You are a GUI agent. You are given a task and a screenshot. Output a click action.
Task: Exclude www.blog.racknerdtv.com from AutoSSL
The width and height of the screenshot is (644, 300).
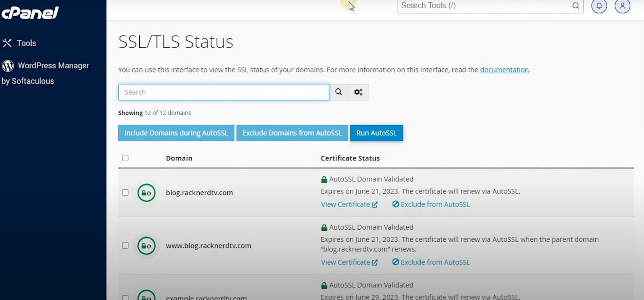431,262
